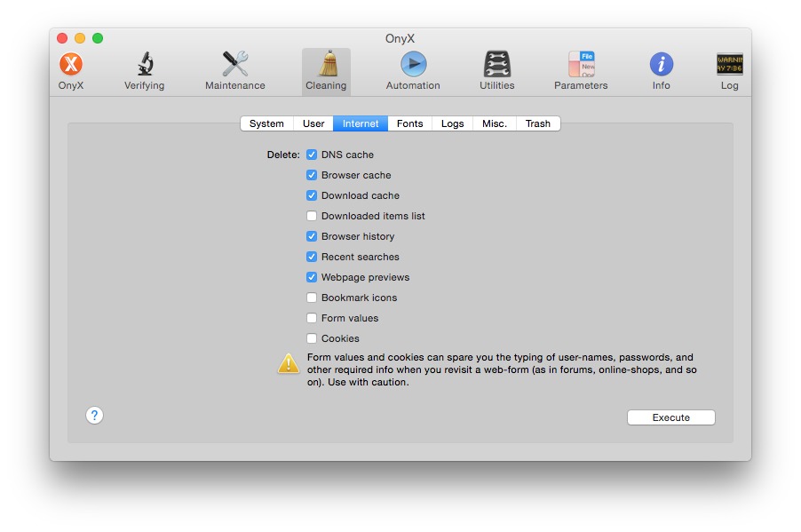
Task: Switch to the System tab
Action: [266, 123]
